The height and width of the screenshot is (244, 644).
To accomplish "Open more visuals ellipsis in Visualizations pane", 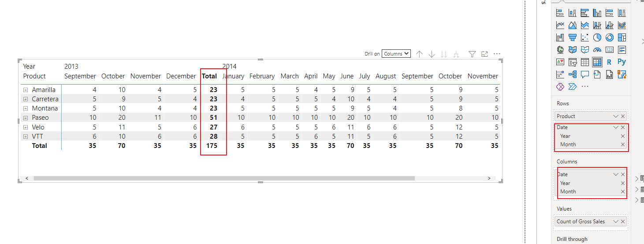I will click(585, 87).
